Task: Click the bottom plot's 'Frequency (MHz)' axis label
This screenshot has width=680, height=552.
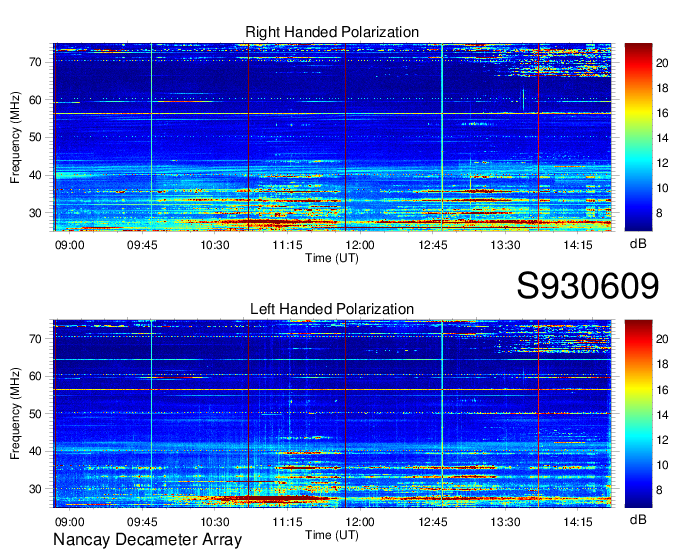Action: pos(15,414)
